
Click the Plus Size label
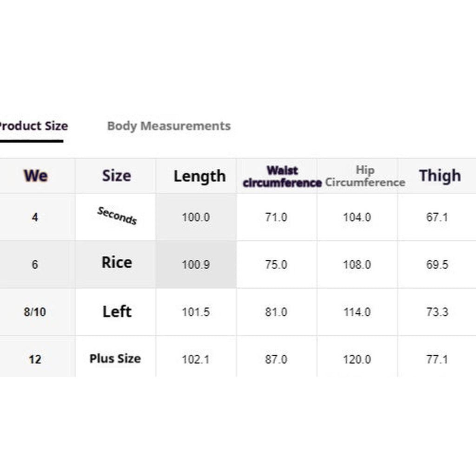point(115,359)
